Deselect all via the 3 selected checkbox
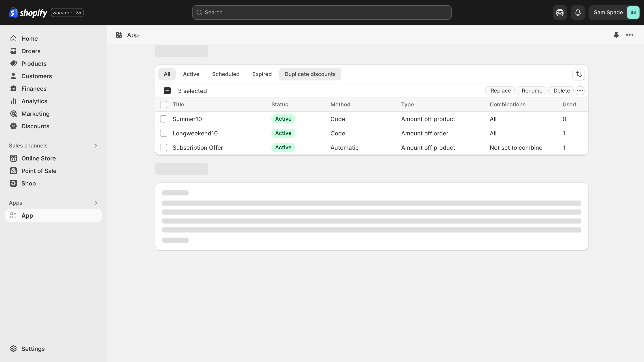Image resolution: width=644 pixels, height=362 pixels. [167, 91]
